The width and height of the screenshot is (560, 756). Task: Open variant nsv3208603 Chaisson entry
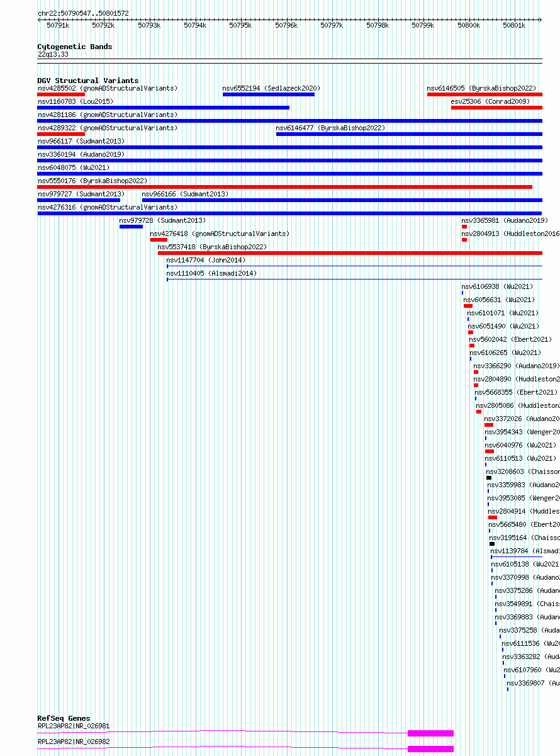(523, 471)
